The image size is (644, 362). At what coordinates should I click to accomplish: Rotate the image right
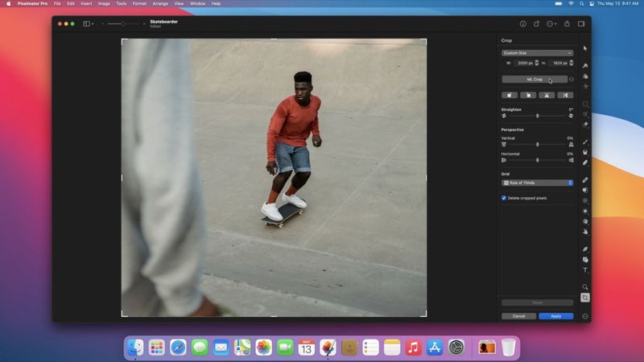[528, 95]
